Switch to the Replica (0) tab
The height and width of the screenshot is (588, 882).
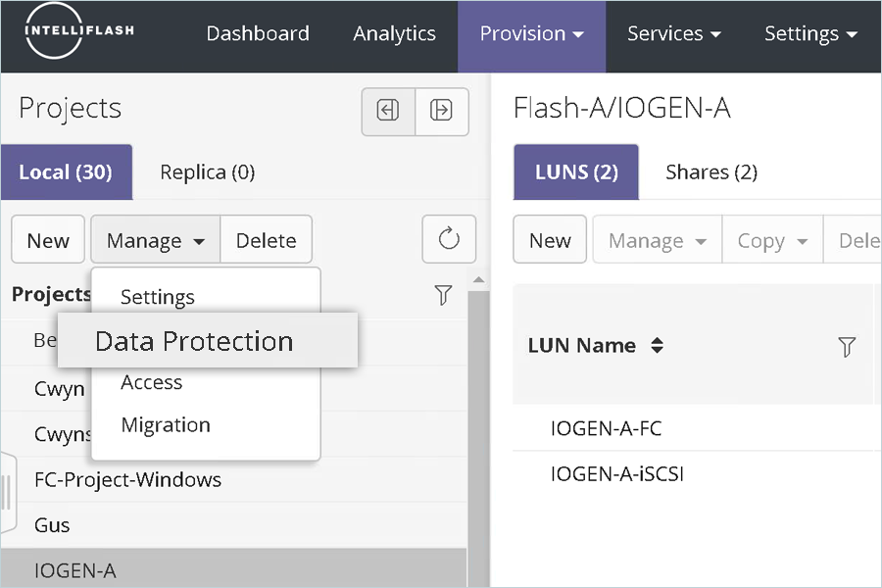207,172
